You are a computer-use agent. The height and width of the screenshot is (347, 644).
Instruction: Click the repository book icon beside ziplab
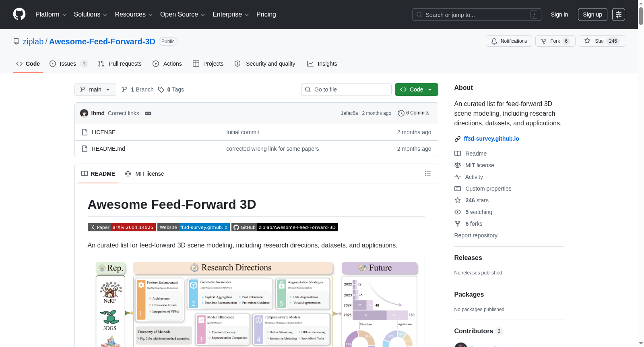16,42
